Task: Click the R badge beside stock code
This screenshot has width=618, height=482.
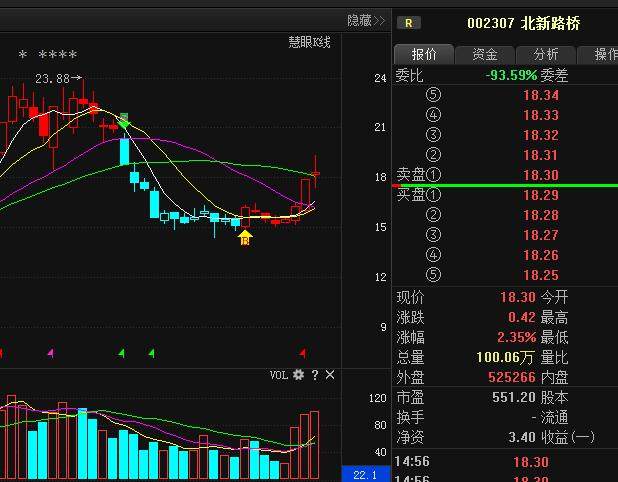Action: pyautogui.click(x=411, y=23)
